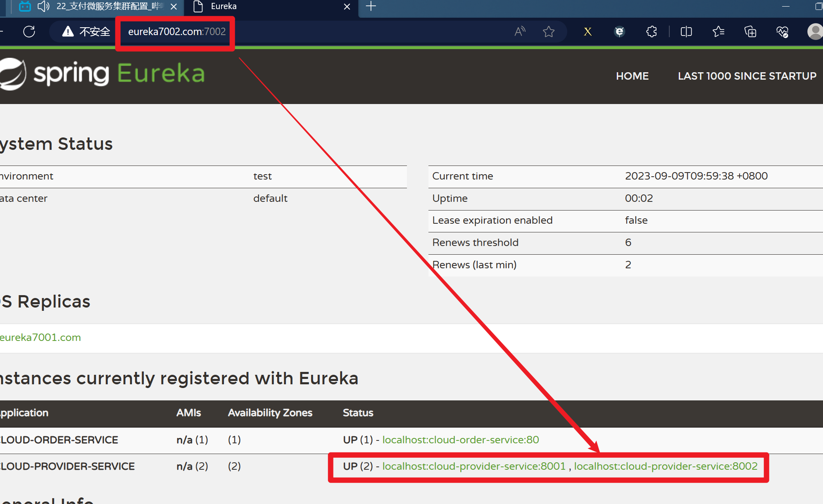Click the Current time value 2023-09-09T09:59:38
Image resolution: width=823 pixels, height=504 pixels.
point(696,176)
